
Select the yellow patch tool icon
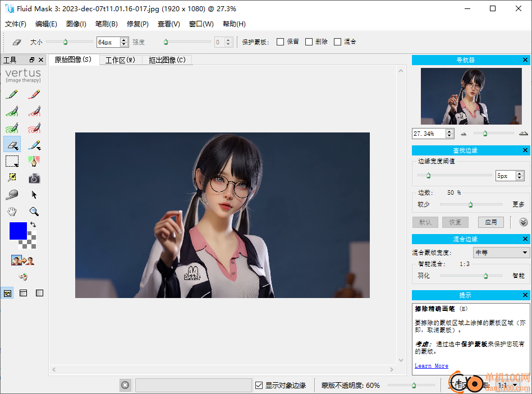12,178
